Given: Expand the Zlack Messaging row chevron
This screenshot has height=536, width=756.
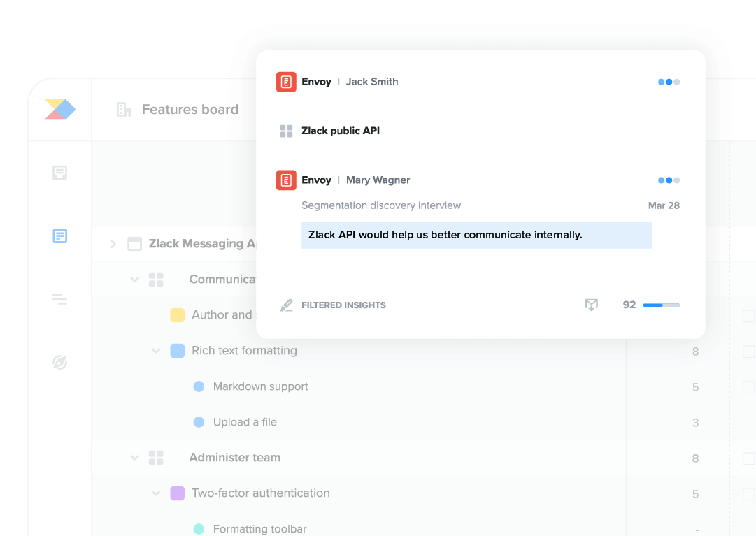Looking at the screenshot, I should point(113,244).
